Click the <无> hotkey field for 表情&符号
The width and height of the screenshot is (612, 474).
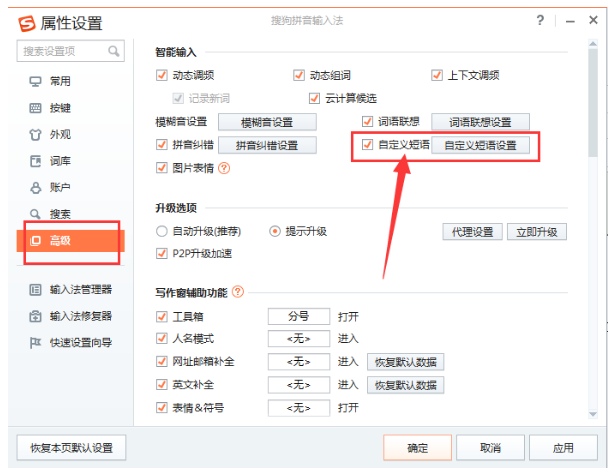tap(299, 408)
